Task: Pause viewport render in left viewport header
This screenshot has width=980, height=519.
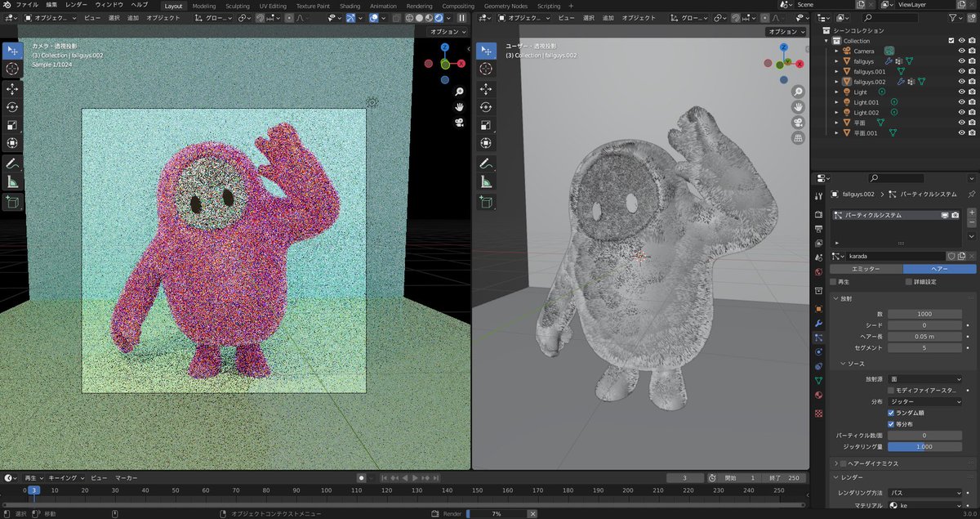Action: tap(461, 17)
